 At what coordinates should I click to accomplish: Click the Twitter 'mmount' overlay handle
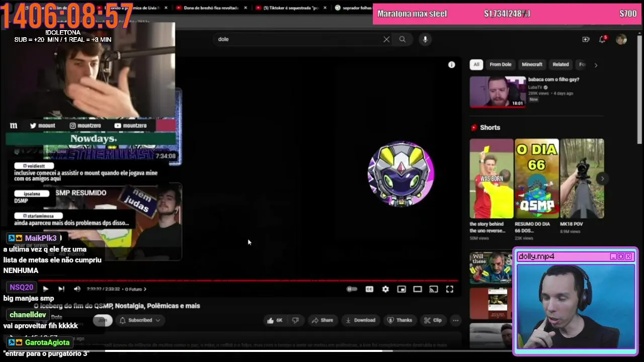point(42,126)
